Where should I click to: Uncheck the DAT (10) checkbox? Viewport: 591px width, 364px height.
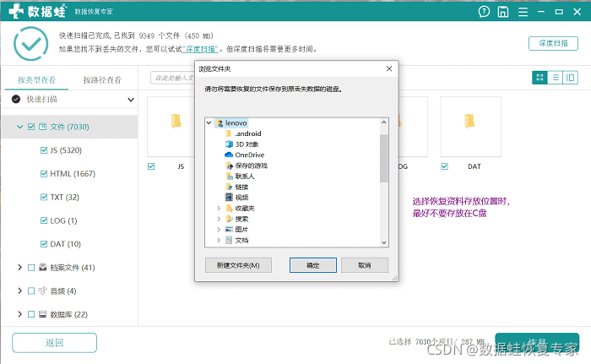click(x=44, y=244)
